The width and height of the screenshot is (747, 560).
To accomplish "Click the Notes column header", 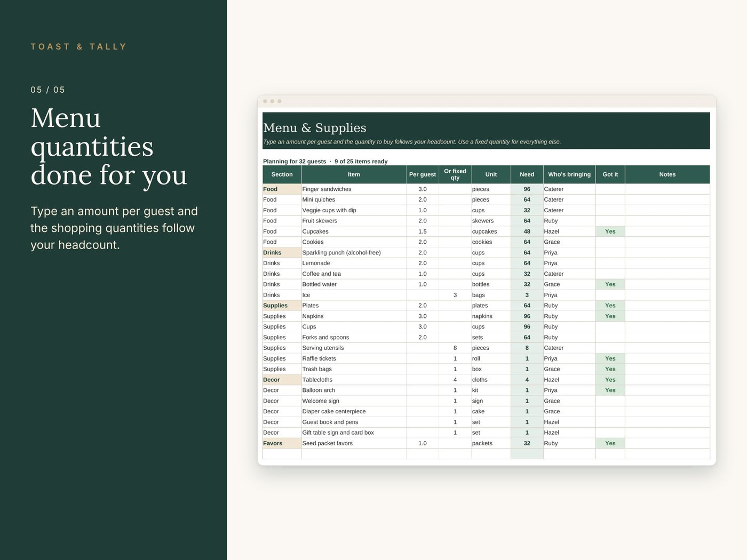I will pos(667,174).
